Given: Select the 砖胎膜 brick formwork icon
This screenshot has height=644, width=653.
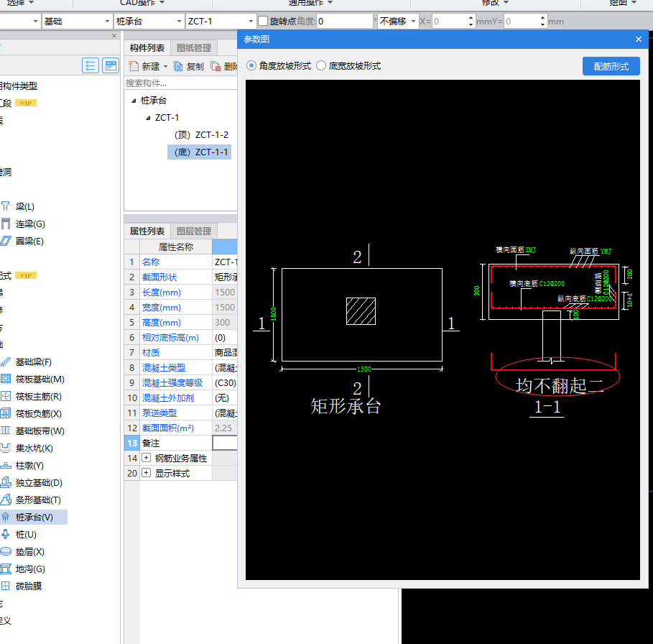Looking at the screenshot, I should point(6,586).
